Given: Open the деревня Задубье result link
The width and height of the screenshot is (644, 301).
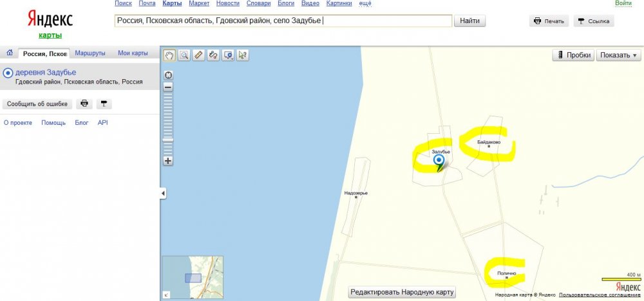Looking at the screenshot, I should pyautogui.click(x=46, y=73).
